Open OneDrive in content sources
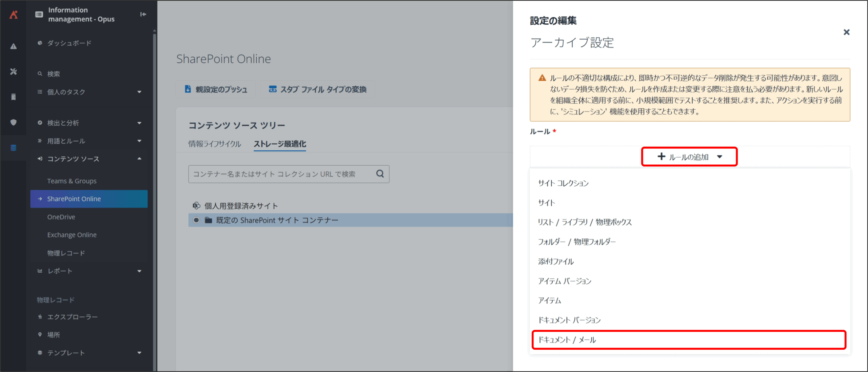868x372 pixels. (61, 217)
